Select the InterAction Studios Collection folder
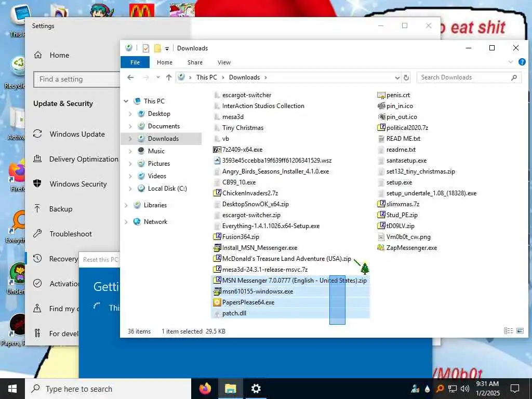The width and height of the screenshot is (532, 399). pyautogui.click(x=263, y=106)
